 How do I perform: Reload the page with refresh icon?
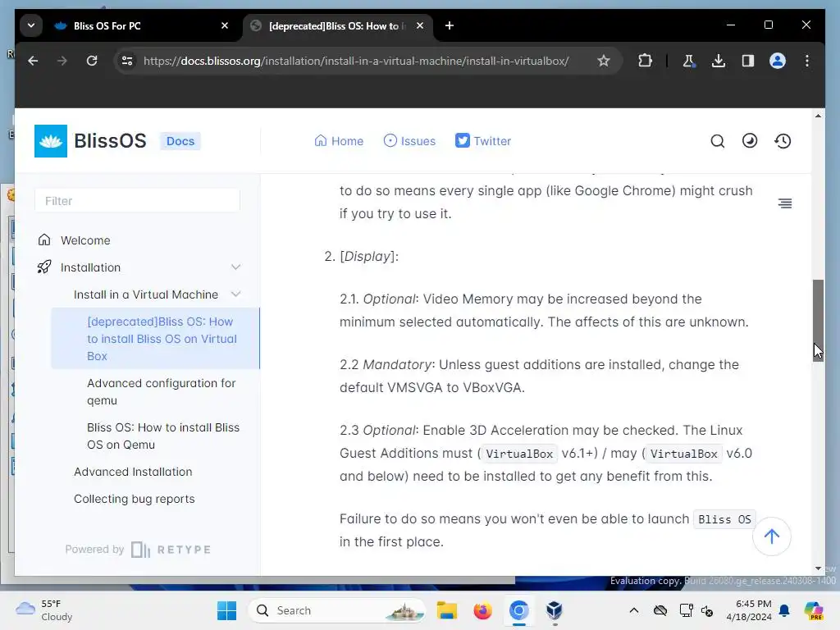coord(92,61)
